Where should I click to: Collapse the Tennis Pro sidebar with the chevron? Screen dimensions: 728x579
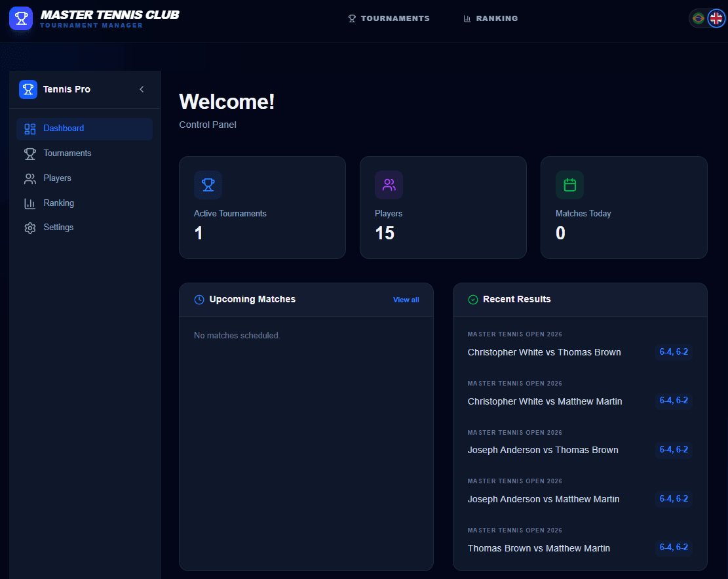click(142, 89)
